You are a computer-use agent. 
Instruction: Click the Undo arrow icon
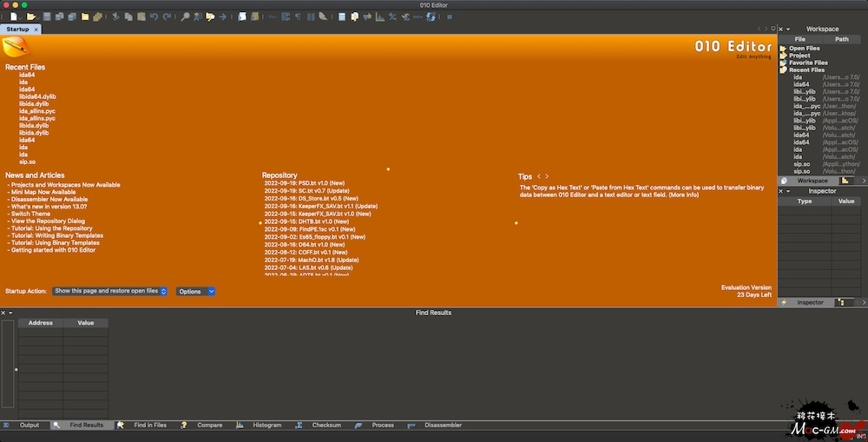(154, 16)
